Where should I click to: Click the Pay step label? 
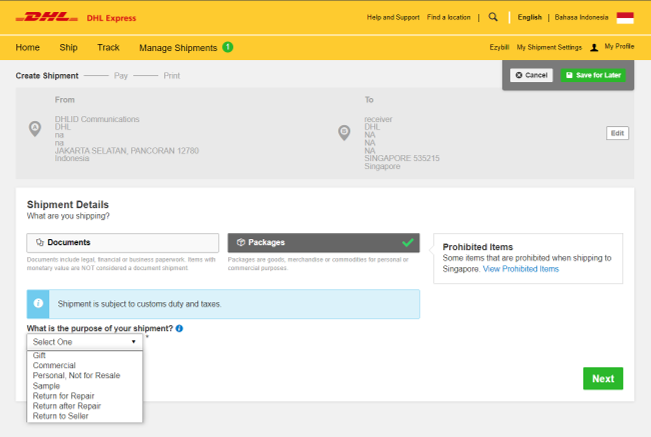(x=121, y=76)
